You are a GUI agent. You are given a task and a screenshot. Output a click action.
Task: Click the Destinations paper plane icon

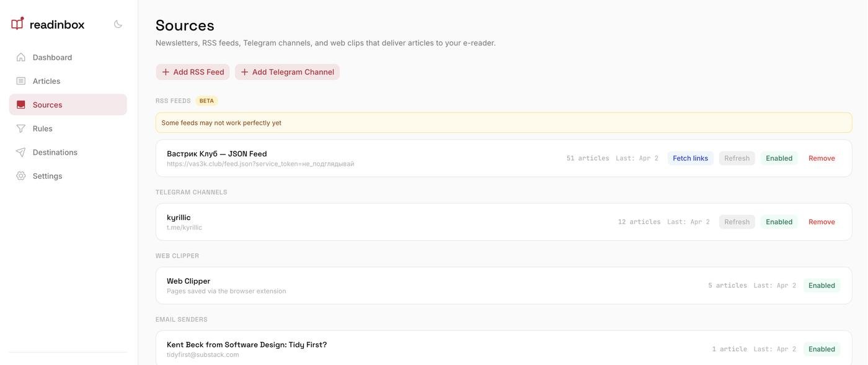(x=21, y=153)
